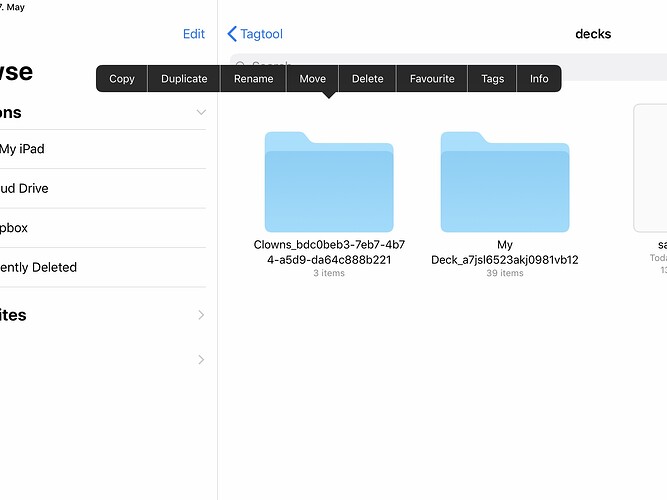This screenshot has height=500, width=667.
Task: Open the My Deck_a7jsl6523 folder icon
Action: pos(504,182)
